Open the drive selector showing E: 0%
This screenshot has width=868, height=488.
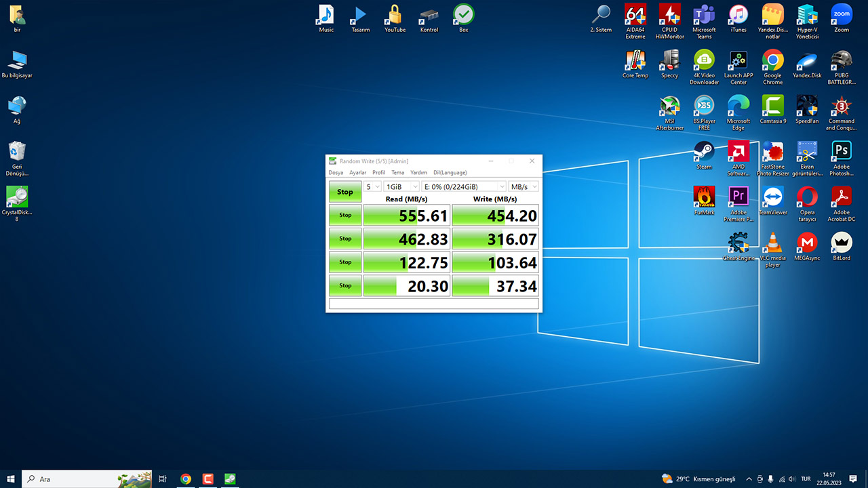(x=464, y=187)
